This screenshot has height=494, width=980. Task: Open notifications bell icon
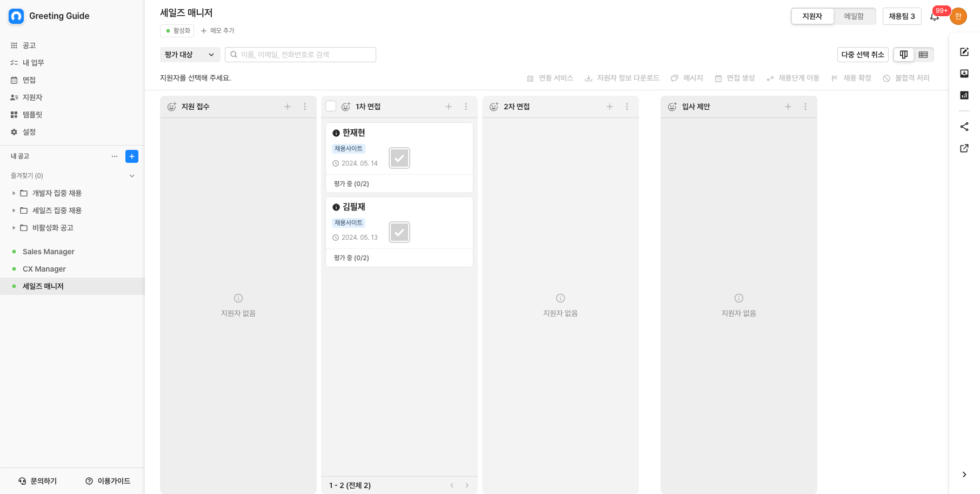tap(935, 16)
